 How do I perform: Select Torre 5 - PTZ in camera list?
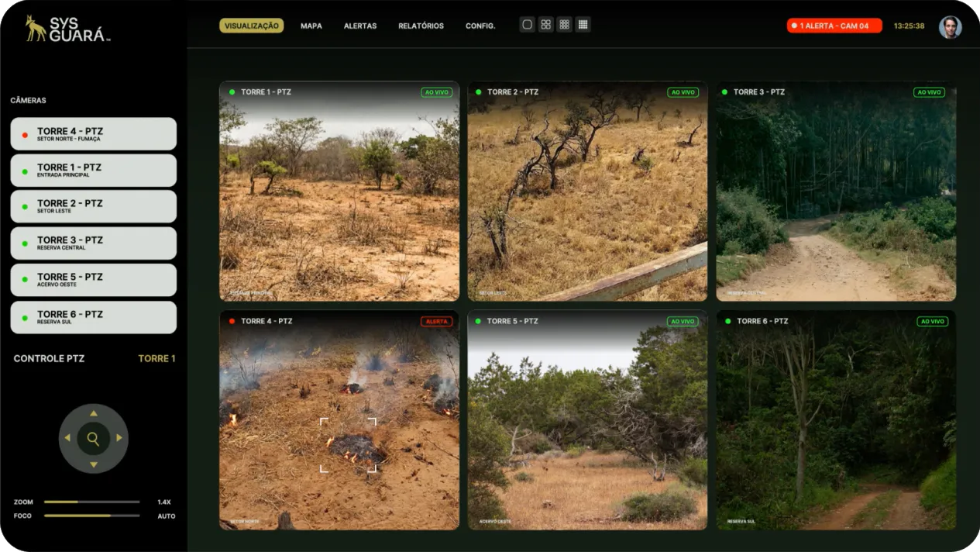[x=94, y=280]
